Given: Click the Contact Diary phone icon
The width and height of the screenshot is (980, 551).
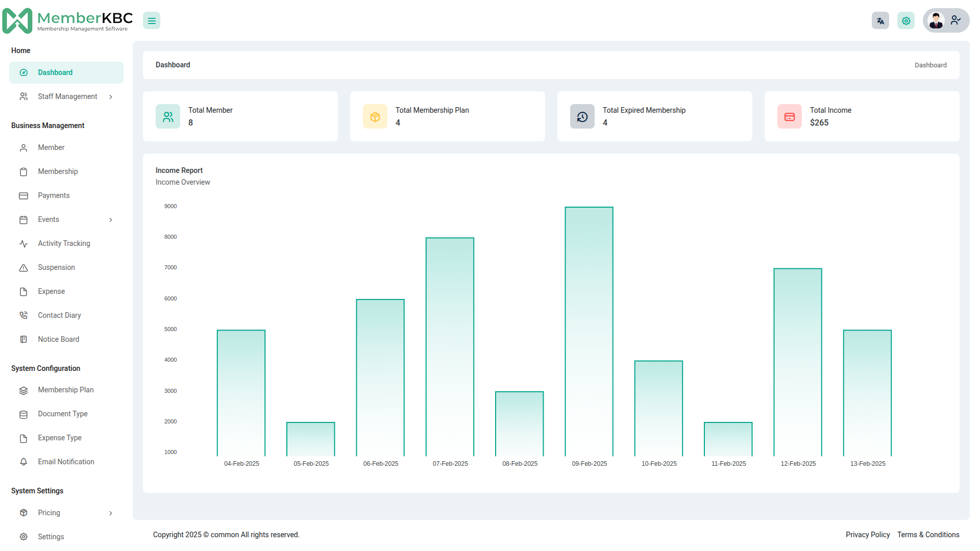Looking at the screenshot, I should [x=23, y=316].
